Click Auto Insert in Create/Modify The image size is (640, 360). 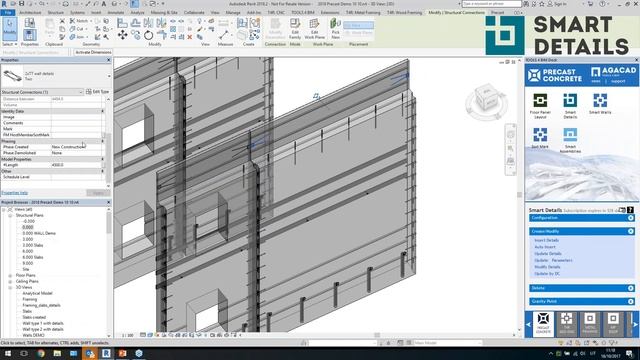[545, 247]
